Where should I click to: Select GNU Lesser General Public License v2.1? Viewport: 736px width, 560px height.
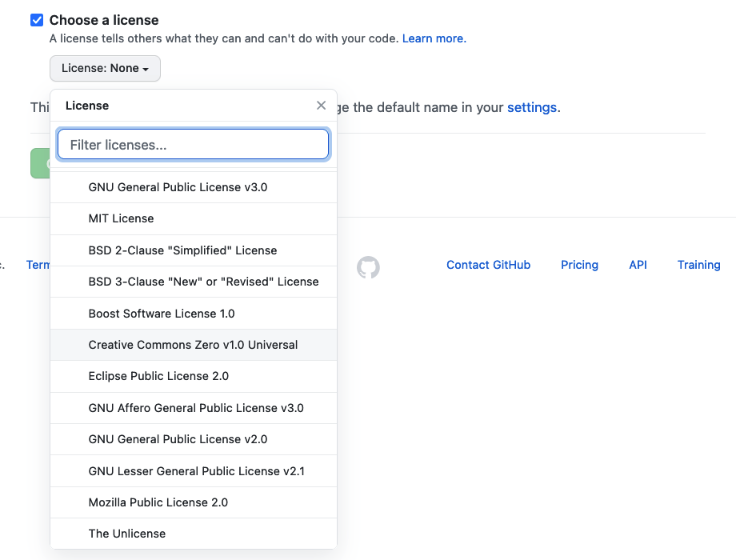point(194,471)
